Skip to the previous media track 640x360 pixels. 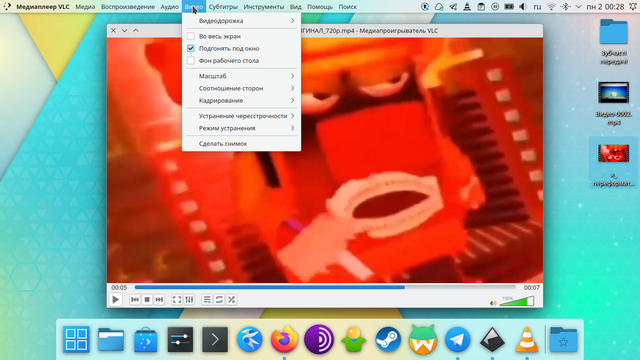tap(135, 300)
